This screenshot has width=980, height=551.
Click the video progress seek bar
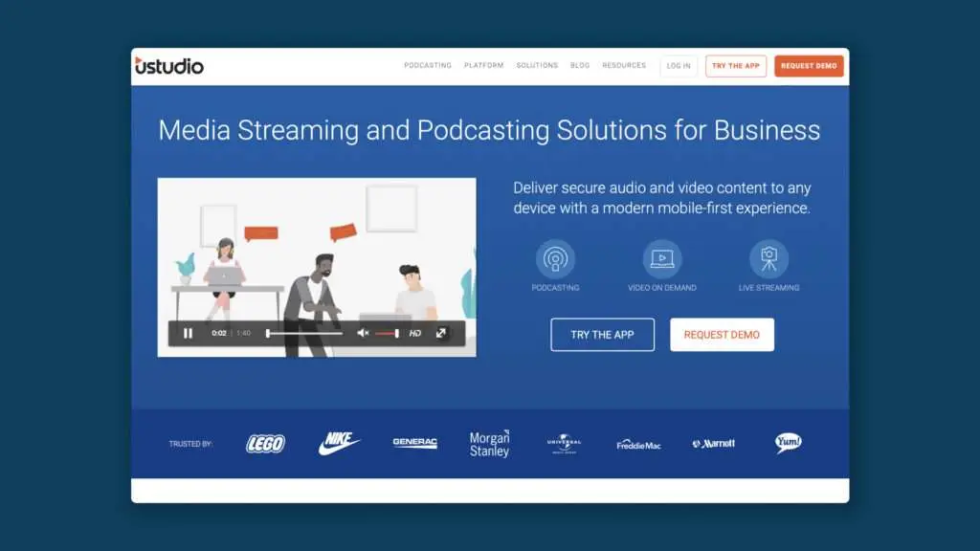click(304, 333)
